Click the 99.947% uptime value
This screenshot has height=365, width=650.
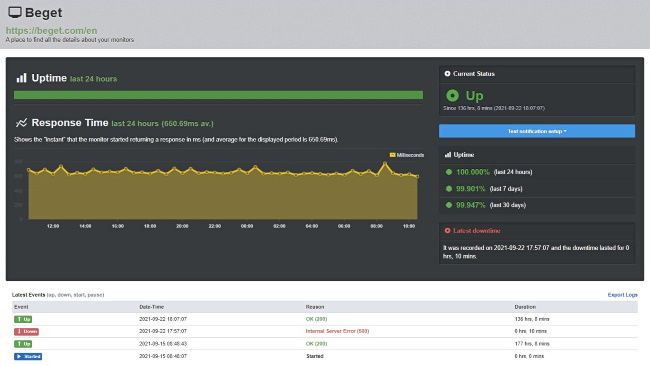point(471,205)
